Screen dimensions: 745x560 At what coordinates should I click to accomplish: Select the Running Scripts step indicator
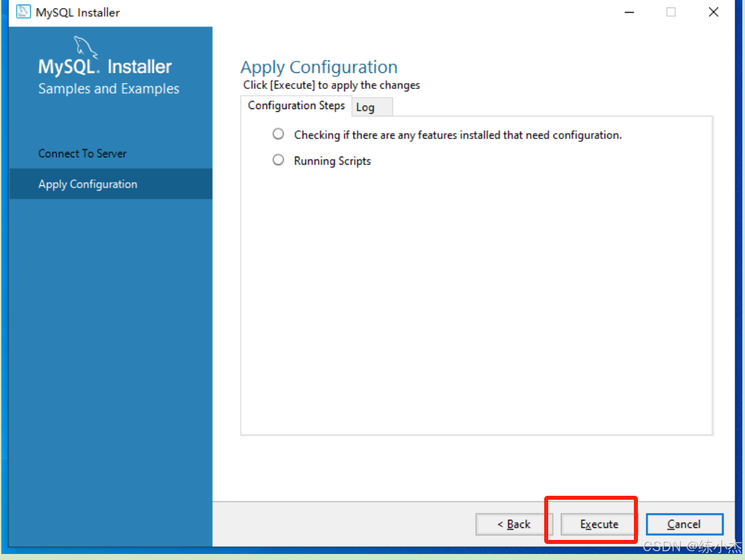(x=278, y=160)
